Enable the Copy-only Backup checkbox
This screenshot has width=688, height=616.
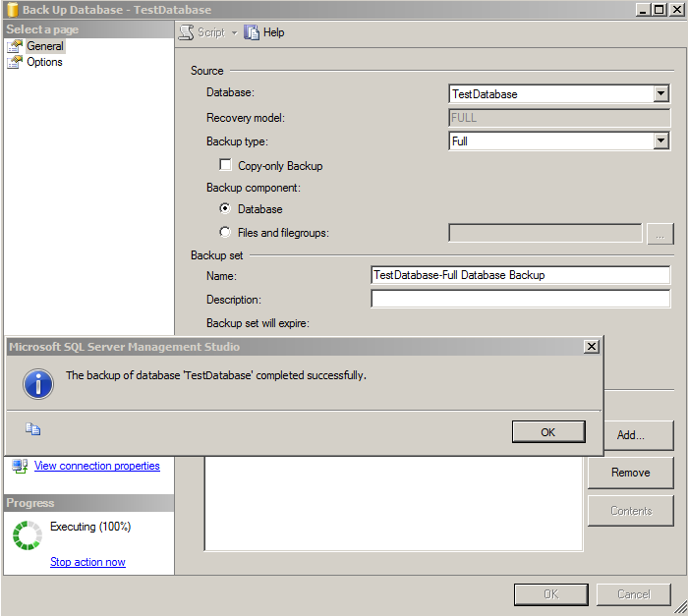pos(226,166)
